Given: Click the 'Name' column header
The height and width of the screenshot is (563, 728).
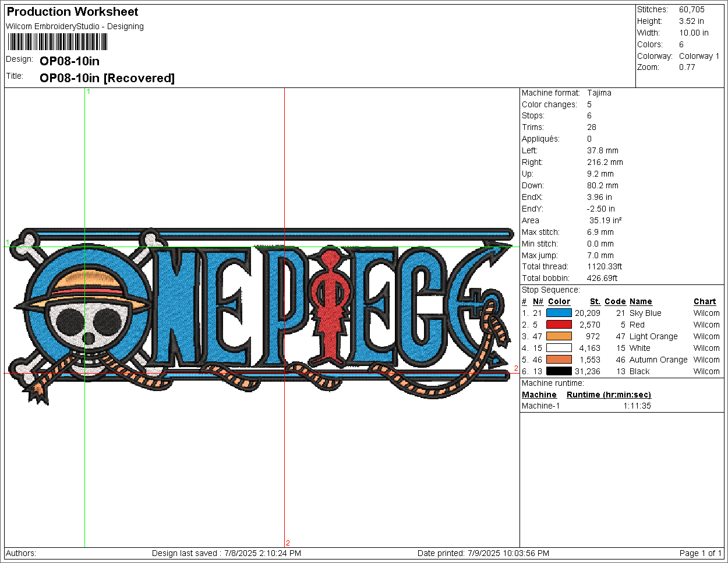Looking at the screenshot, I should point(641,301).
